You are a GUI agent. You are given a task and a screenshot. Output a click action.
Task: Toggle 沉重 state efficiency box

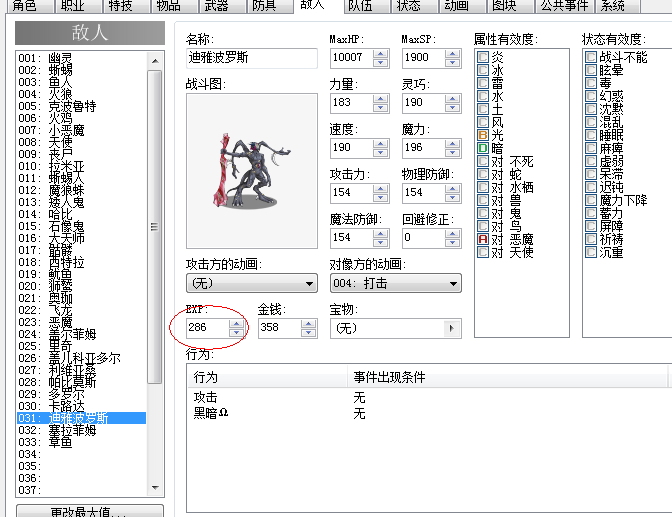click(x=591, y=252)
